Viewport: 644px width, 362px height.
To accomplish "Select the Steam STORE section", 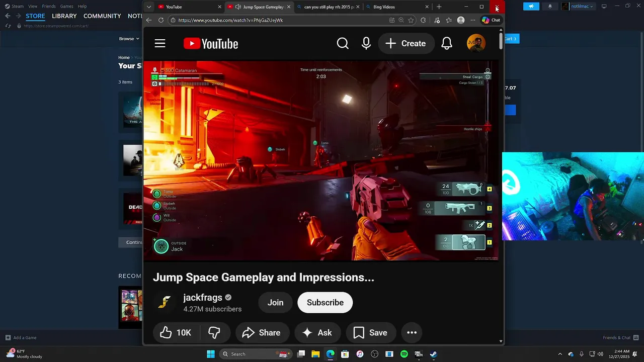I will click(35, 16).
